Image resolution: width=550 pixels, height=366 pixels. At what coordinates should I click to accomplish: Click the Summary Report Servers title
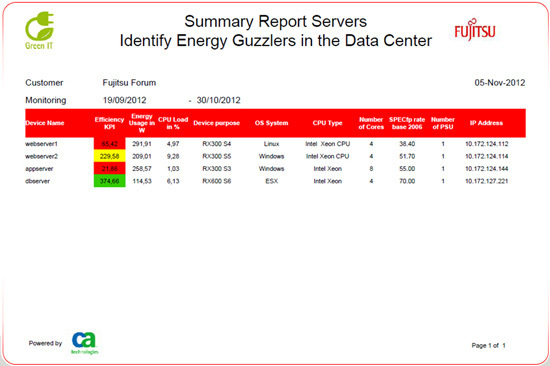276,21
